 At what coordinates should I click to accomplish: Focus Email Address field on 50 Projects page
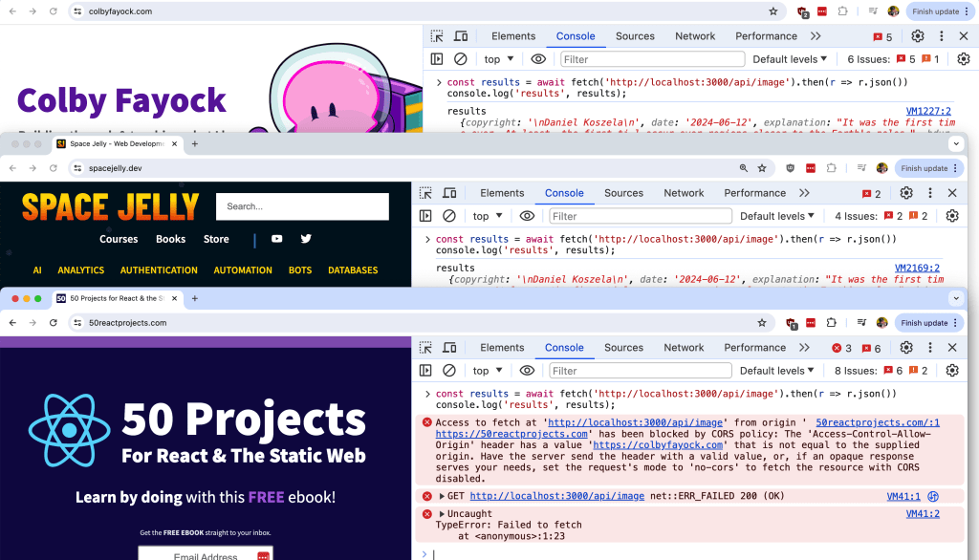(x=206, y=555)
